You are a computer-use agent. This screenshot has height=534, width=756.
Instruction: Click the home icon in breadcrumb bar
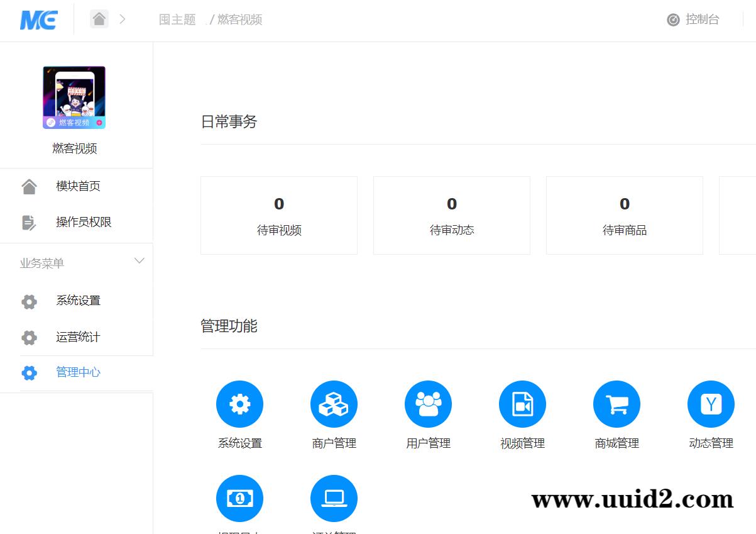[x=99, y=19]
